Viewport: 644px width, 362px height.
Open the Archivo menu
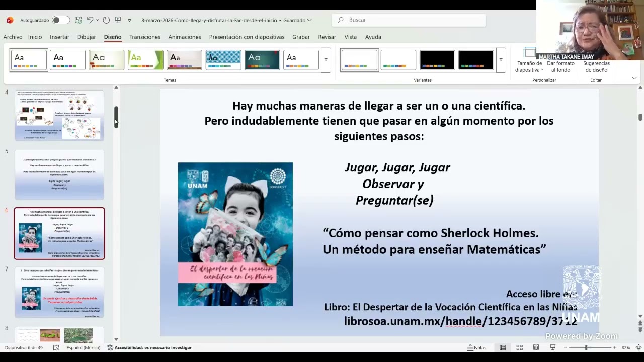point(13,37)
